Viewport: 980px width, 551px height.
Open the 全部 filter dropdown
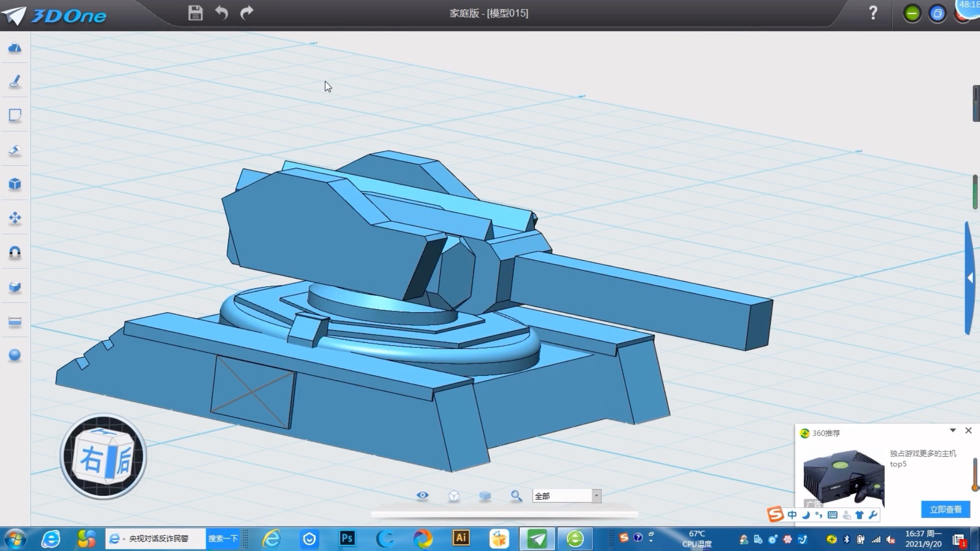click(596, 496)
